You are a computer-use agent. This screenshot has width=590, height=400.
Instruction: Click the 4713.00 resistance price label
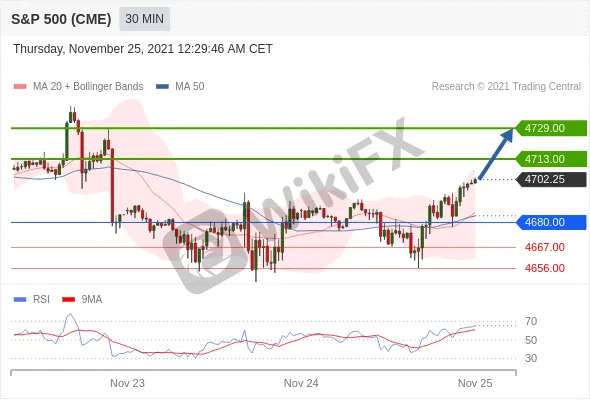551,159
